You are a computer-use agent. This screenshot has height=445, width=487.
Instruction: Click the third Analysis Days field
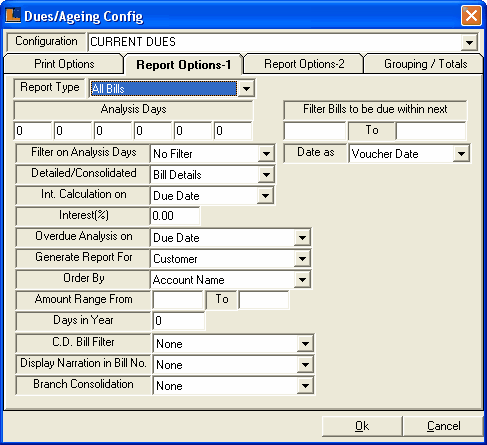113,131
